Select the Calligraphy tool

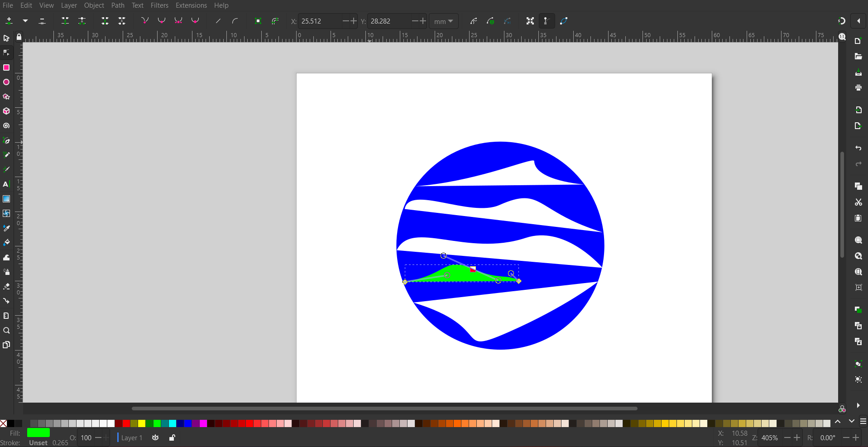click(x=6, y=169)
